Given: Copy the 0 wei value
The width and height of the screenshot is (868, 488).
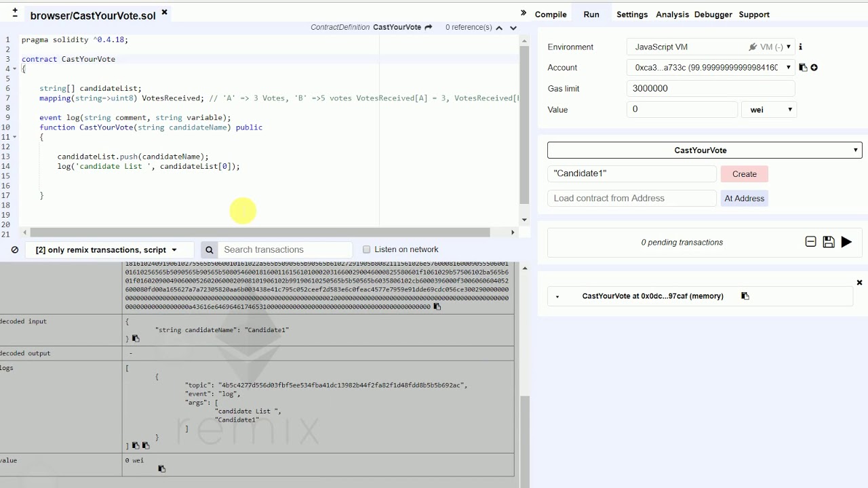Looking at the screenshot, I should tap(161, 468).
